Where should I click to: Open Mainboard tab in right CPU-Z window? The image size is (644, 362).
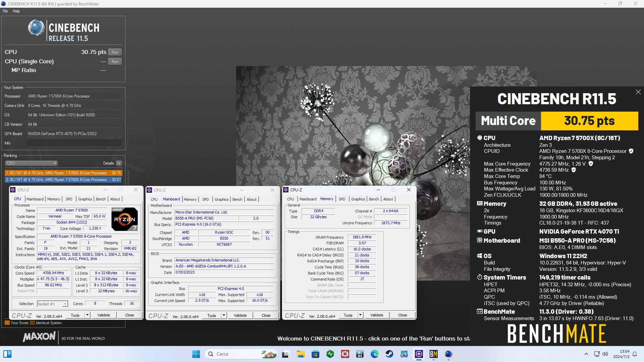(x=308, y=199)
